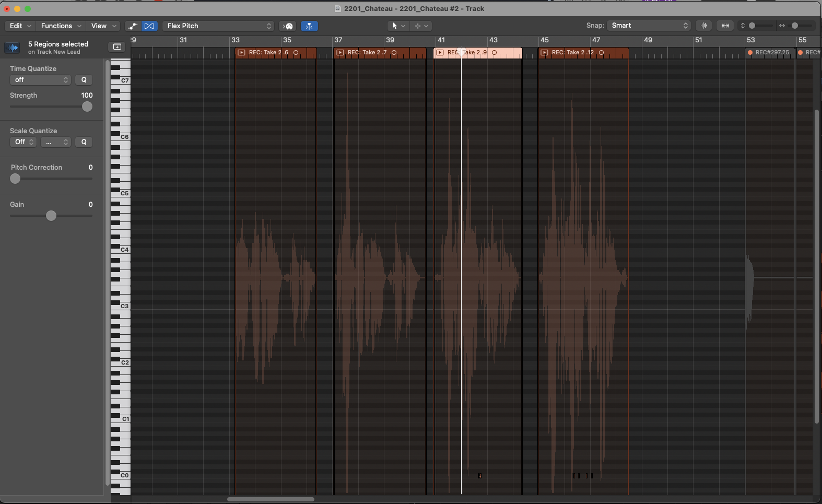Open the Scale Quantize scale type dropdown
The width and height of the screenshot is (822, 504).
pyautogui.click(x=56, y=142)
